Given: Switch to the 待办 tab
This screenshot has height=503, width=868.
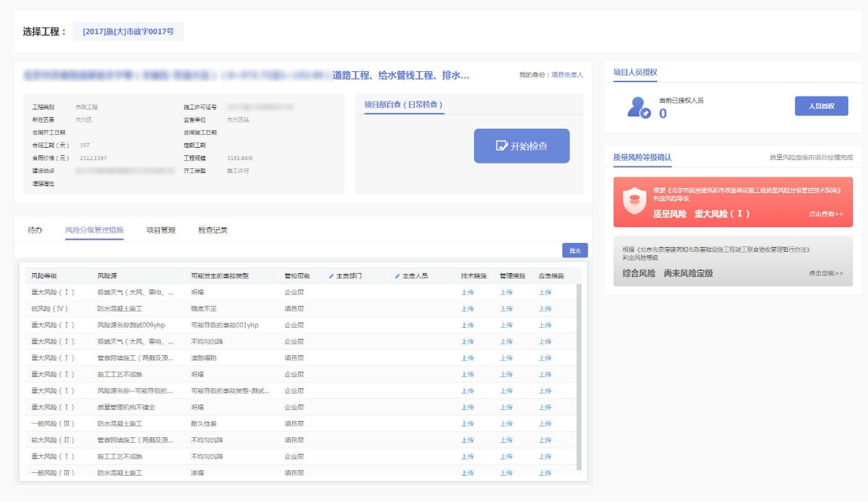Looking at the screenshot, I should coord(35,230).
